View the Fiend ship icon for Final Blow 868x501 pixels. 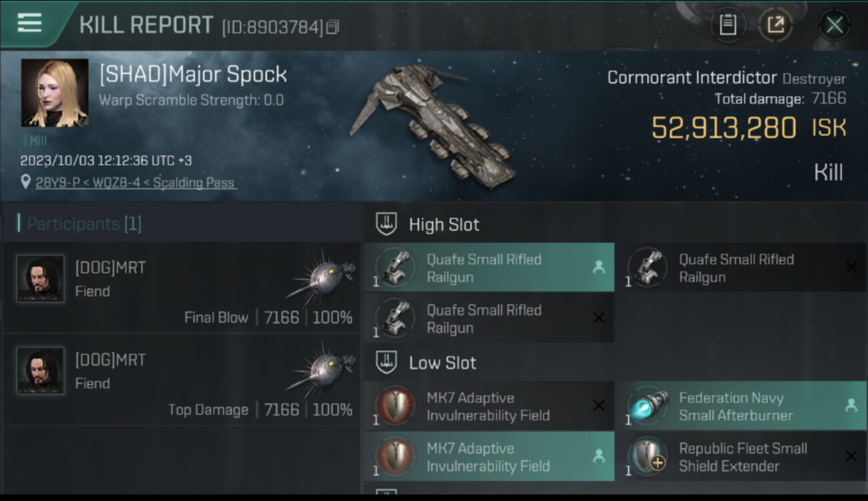[322, 279]
